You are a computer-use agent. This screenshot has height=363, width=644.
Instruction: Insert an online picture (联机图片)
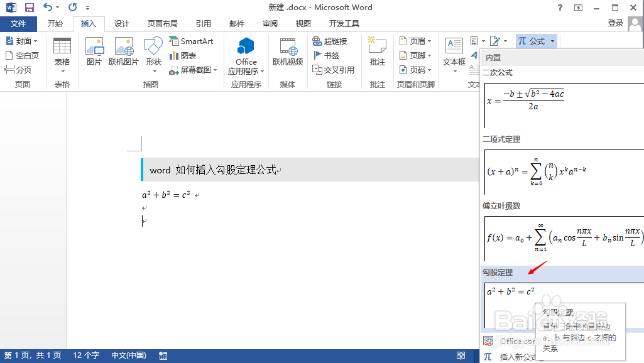tap(124, 51)
